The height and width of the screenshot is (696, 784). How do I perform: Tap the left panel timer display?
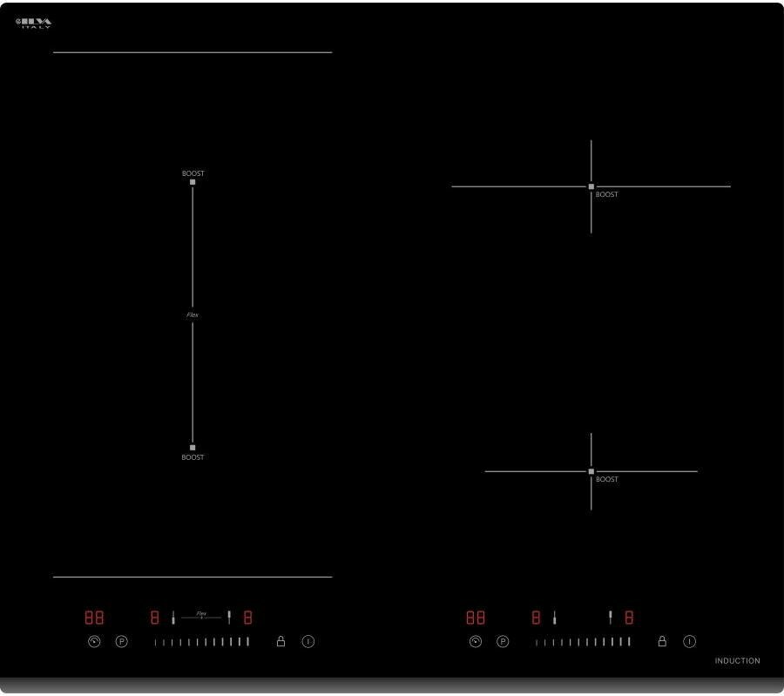point(94,618)
